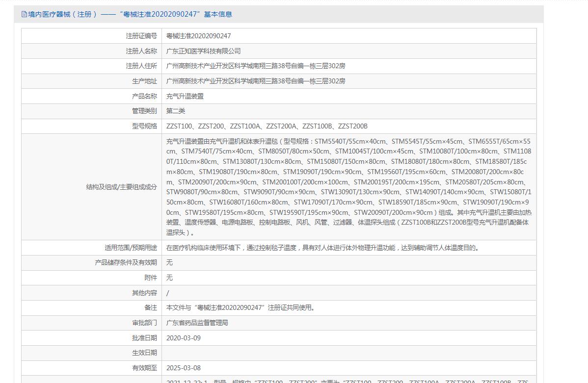588x383 pixels.
Task: Click the 备注 label
Action: (x=151, y=307)
